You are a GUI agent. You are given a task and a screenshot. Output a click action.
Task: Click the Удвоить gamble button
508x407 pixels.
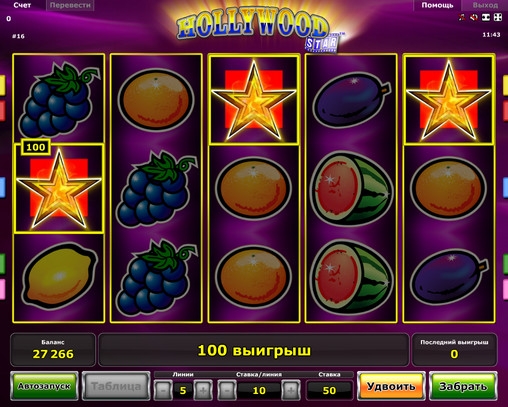pos(391,386)
